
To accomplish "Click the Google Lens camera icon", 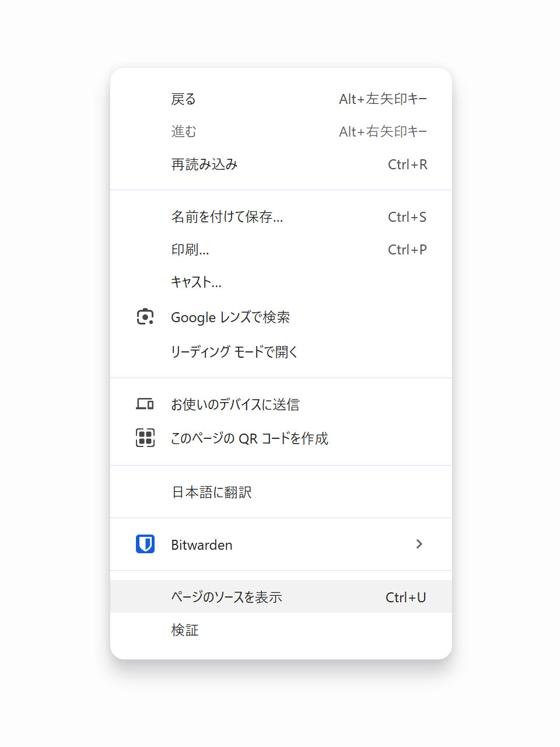I will pyautogui.click(x=145, y=317).
